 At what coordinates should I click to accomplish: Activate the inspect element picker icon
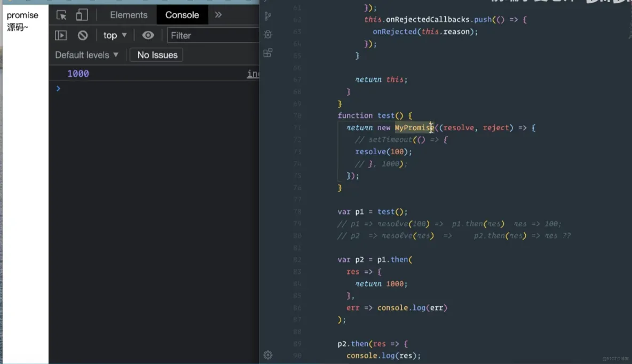[61, 15]
